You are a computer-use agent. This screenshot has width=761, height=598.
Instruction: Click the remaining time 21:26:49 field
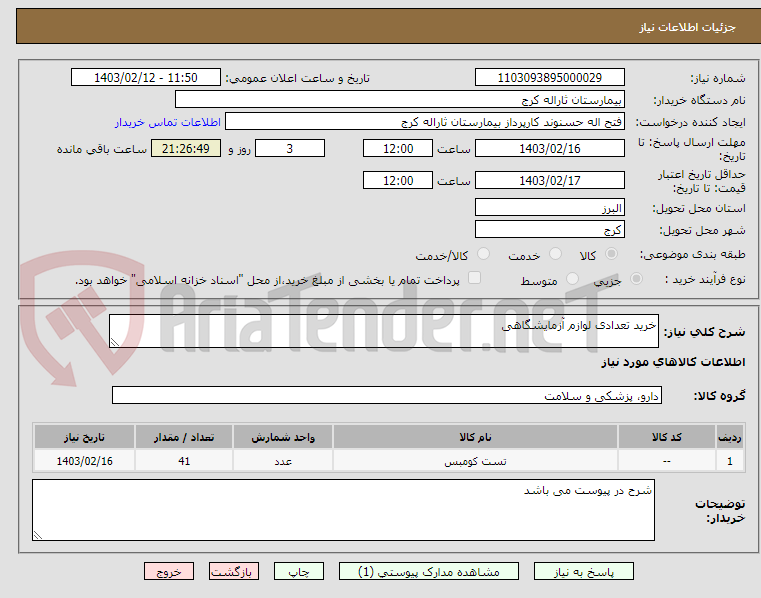tap(186, 148)
